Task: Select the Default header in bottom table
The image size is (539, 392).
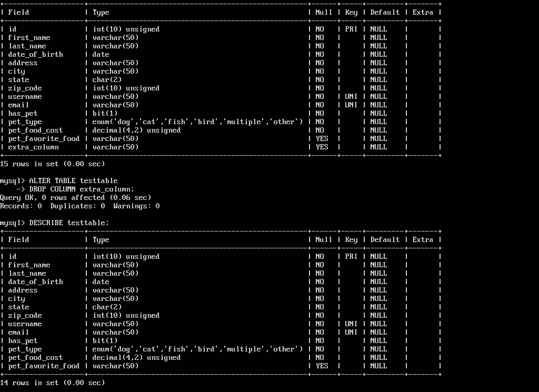Action: [x=385, y=240]
